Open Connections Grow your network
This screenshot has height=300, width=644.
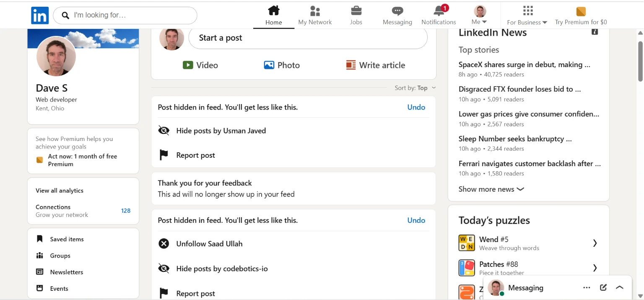[x=62, y=211]
